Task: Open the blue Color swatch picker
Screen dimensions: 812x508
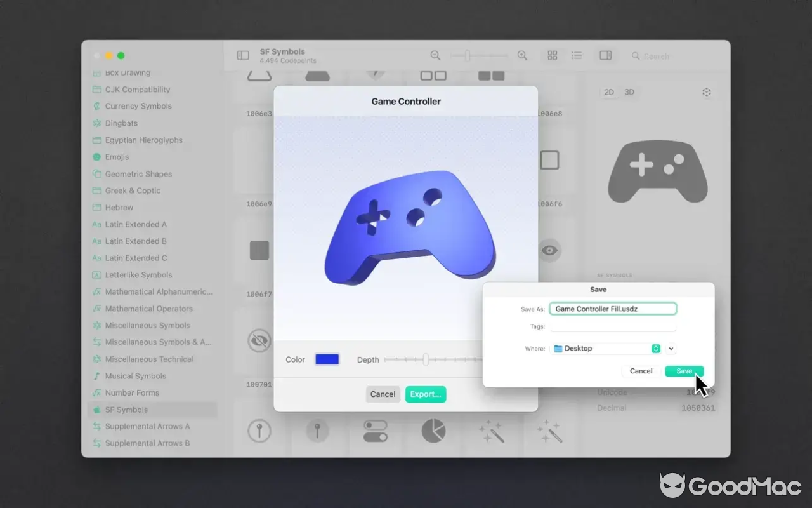Action: (x=327, y=359)
